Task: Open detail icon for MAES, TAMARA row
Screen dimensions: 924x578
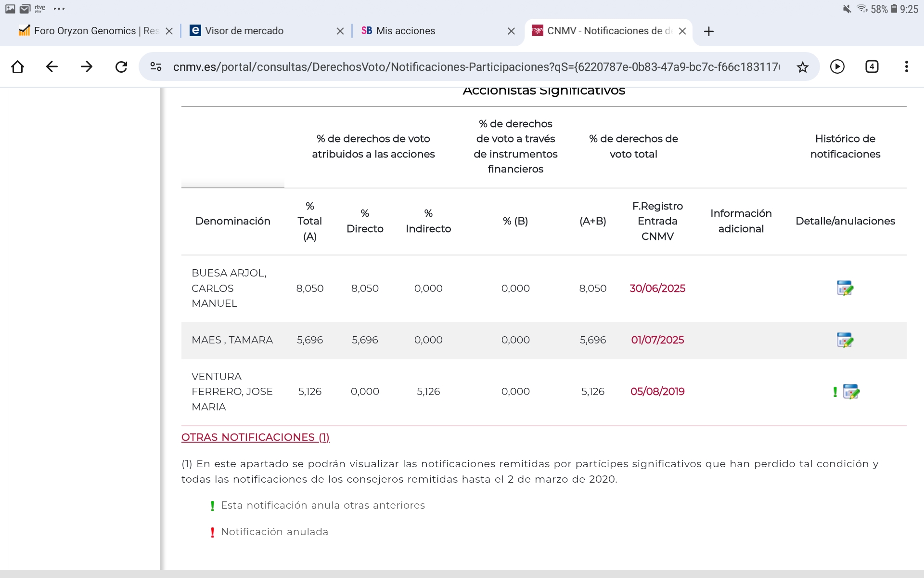Action: (845, 340)
